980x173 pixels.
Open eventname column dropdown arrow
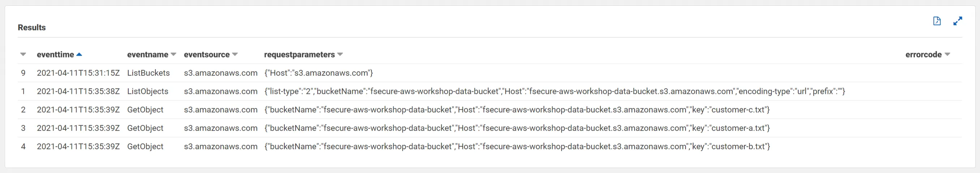[173, 55]
